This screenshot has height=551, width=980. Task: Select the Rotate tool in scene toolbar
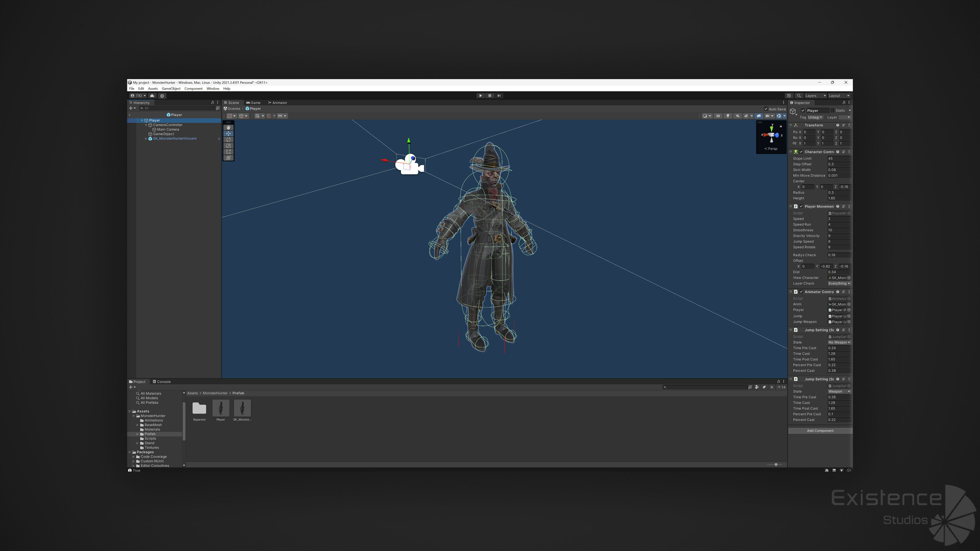[228, 140]
